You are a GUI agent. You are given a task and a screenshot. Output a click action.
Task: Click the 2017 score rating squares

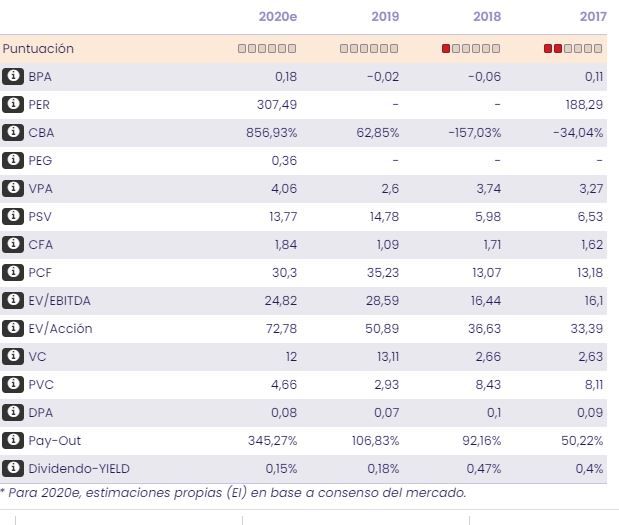pyautogui.click(x=573, y=48)
